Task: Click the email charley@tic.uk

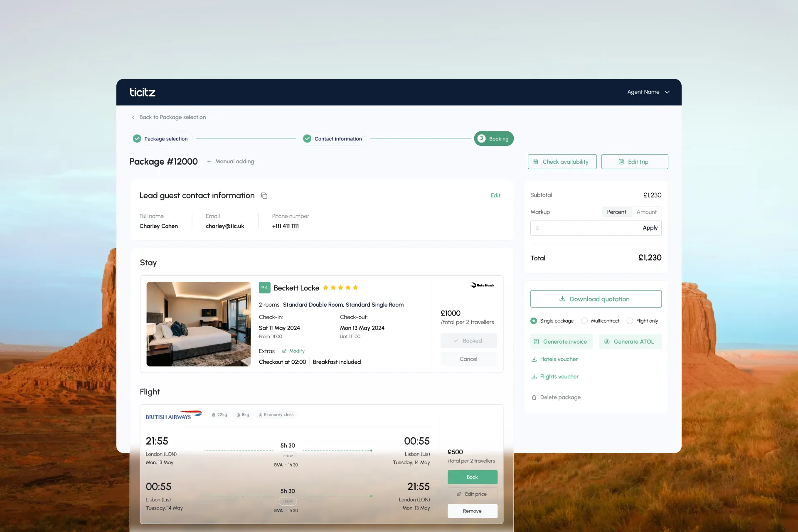Action: coord(225,226)
